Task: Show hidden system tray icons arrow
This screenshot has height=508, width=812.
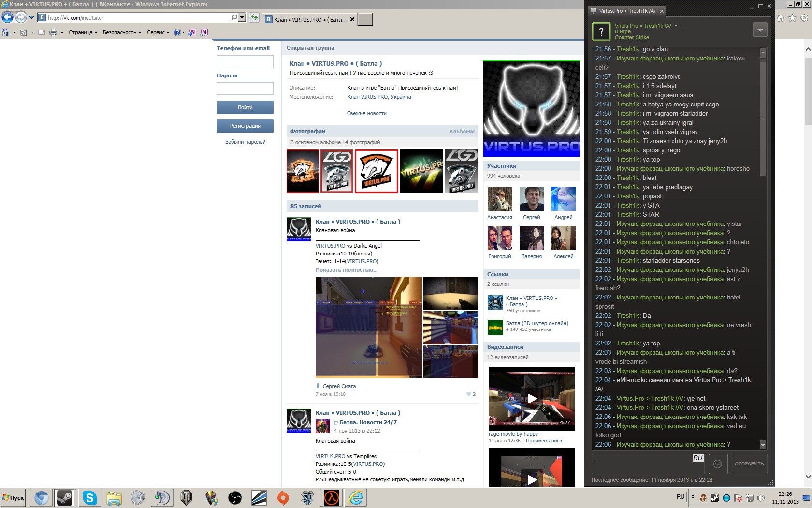Action: tap(693, 497)
